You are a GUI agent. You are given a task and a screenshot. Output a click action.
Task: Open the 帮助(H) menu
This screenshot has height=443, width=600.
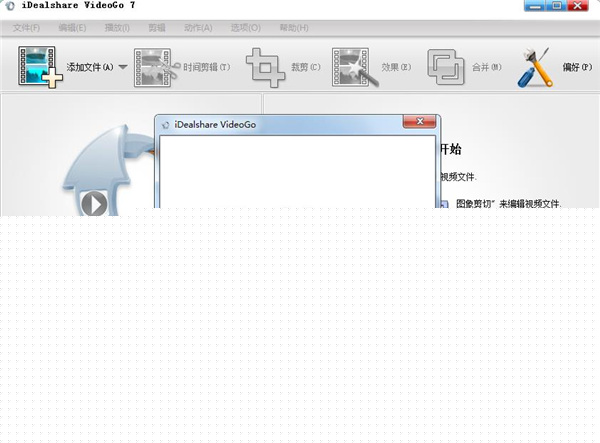pyautogui.click(x=294, y=28)
